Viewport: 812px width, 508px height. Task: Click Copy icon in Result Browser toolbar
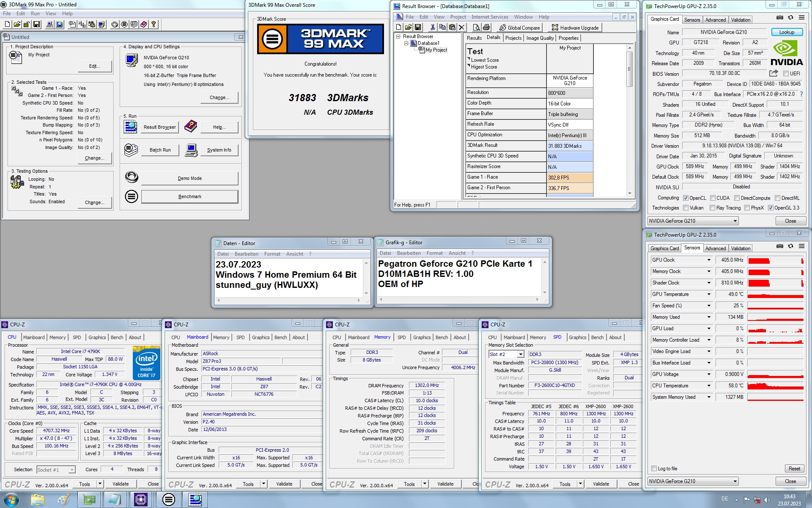pos(442,28)
